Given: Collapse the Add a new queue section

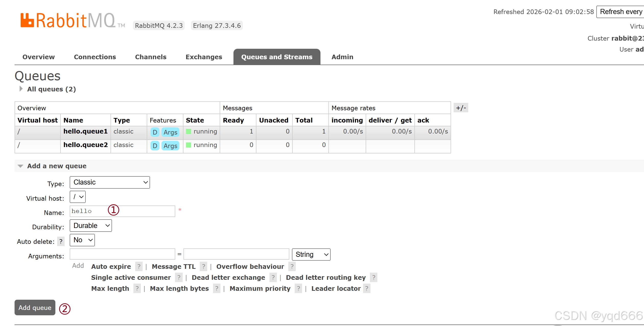Looking at the screenshot, I should coord(57,166).
